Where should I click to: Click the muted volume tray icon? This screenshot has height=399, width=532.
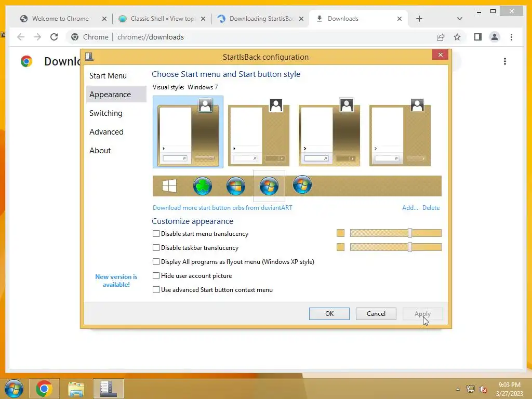[483, 389]
